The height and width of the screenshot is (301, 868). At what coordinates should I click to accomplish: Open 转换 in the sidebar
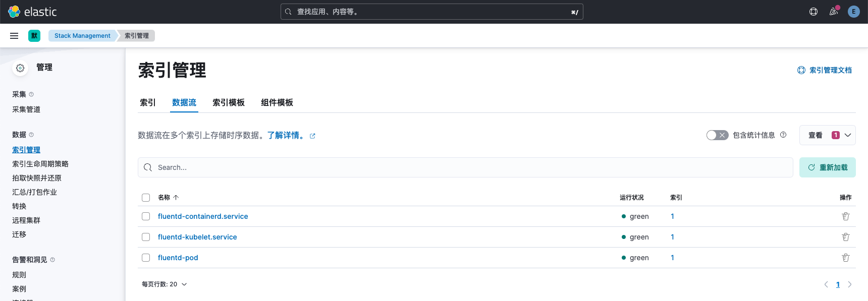[x=19, y=206]
